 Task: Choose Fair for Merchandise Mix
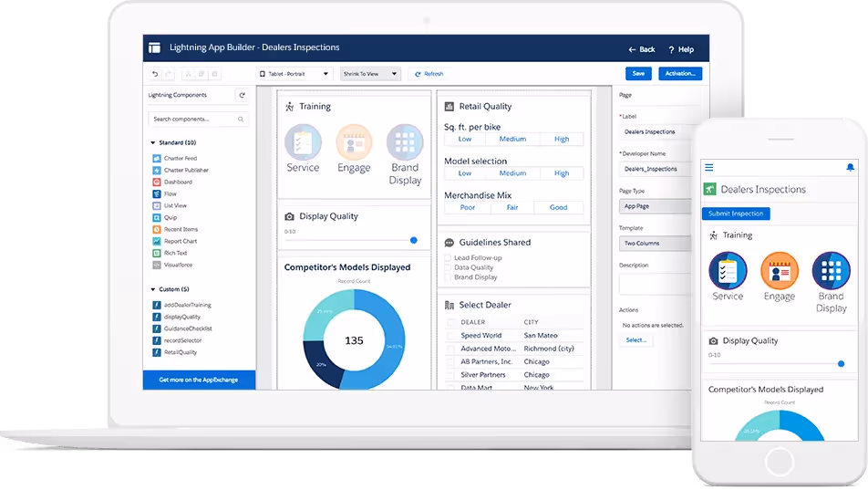click(512, 207)
